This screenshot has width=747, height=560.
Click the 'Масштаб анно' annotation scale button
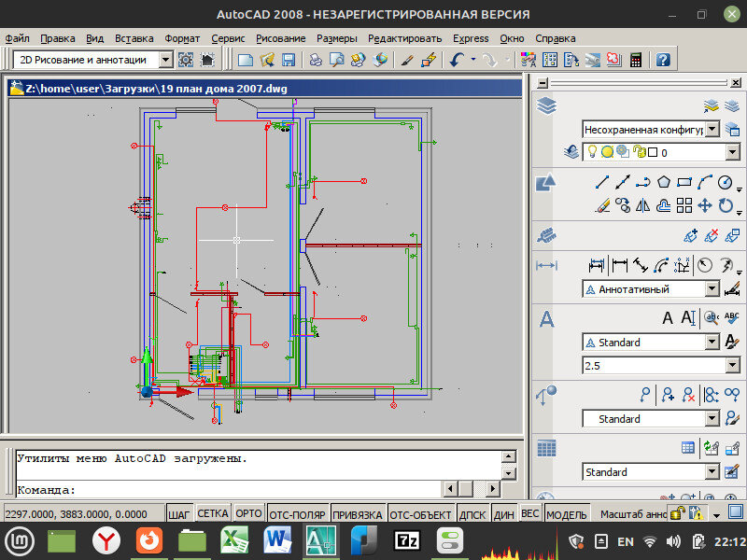click(x=633, y=514)
